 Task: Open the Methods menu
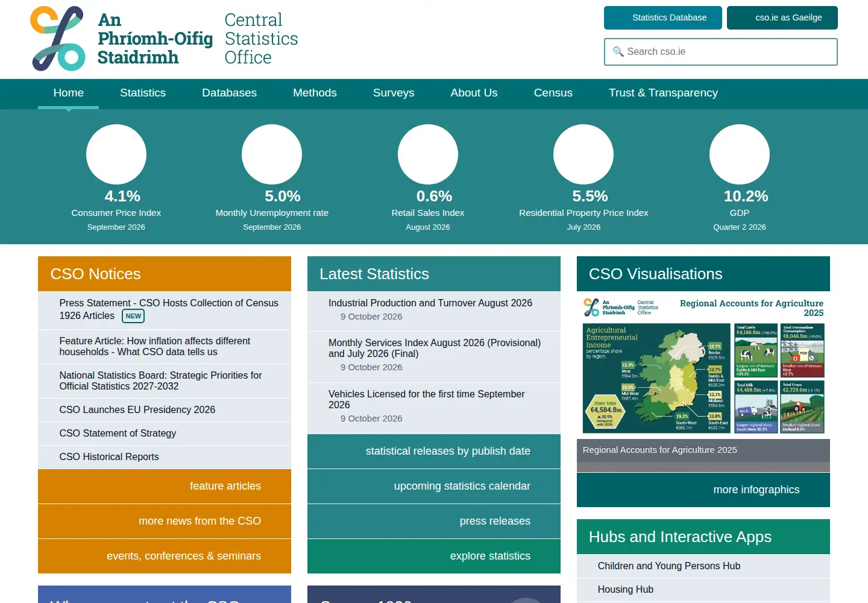point(315,93)
